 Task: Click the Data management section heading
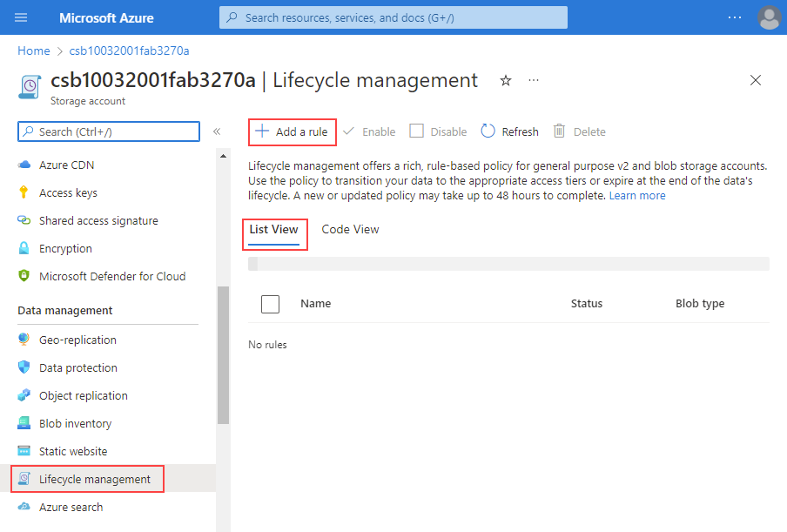(64, 310)
